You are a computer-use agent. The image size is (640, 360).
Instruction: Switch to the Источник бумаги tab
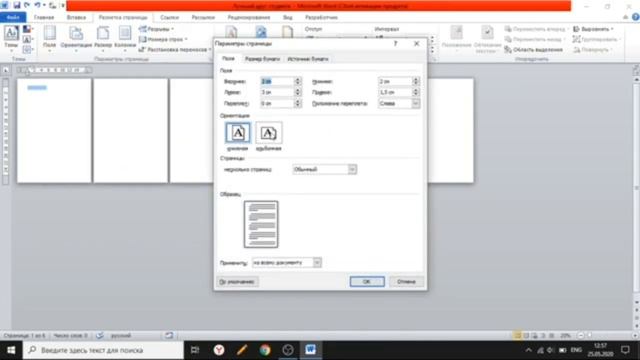pos(308,59)
